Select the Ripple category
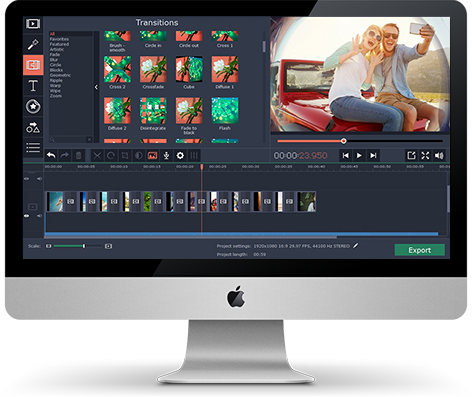This screenshot has width=472, height=397. coord(56,80)
